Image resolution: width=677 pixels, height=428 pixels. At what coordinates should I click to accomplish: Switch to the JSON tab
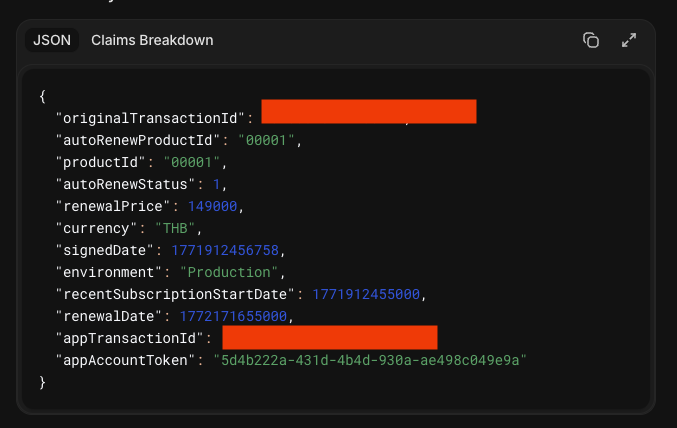[51, 40]
